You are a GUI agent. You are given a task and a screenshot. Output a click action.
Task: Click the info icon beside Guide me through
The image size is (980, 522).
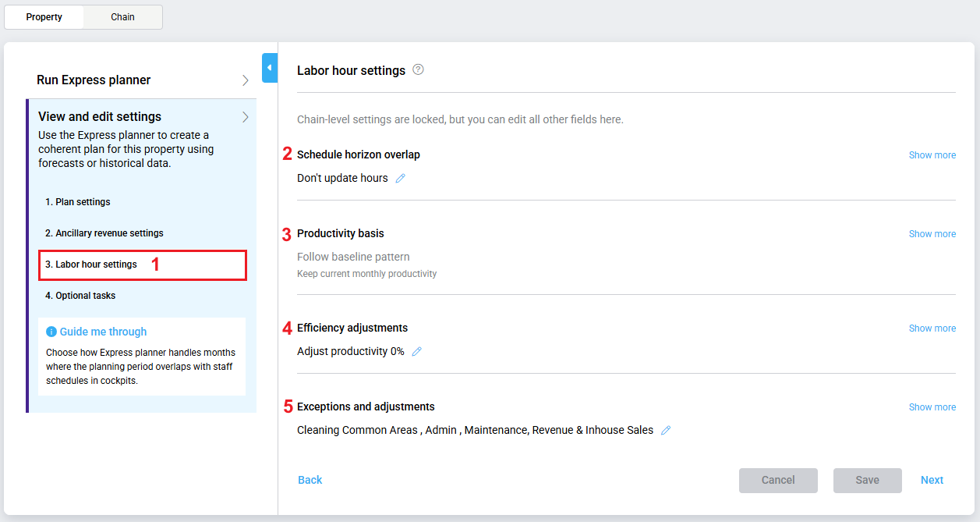coord(51,332)
